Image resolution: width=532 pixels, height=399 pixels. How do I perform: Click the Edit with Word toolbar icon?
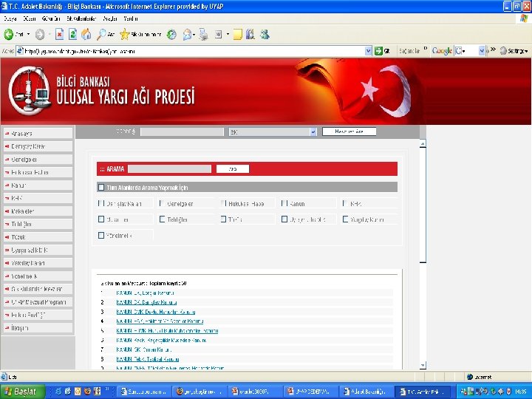[x=218, y=34]
